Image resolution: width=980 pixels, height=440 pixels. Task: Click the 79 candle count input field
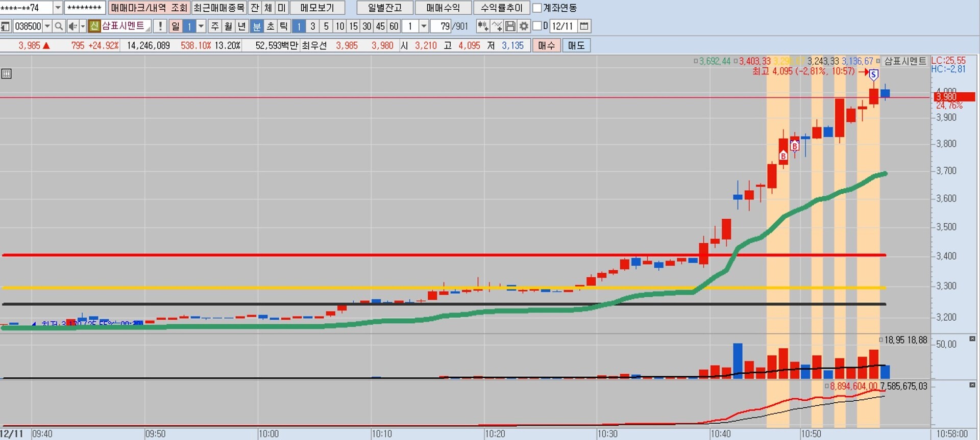441,26
